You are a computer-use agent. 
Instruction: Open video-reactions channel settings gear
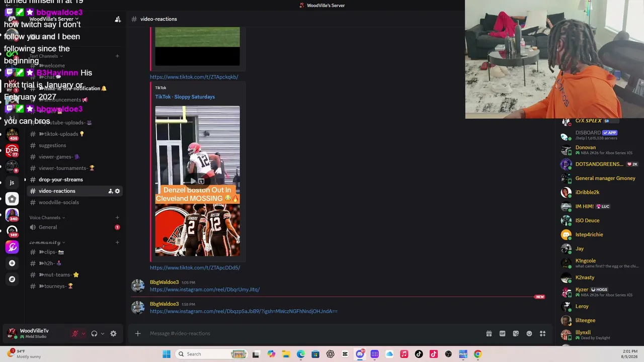click(x=117, y=191)
